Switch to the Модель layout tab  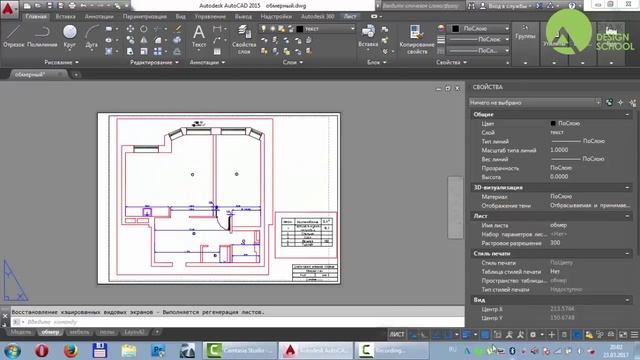tap(20, 332)
